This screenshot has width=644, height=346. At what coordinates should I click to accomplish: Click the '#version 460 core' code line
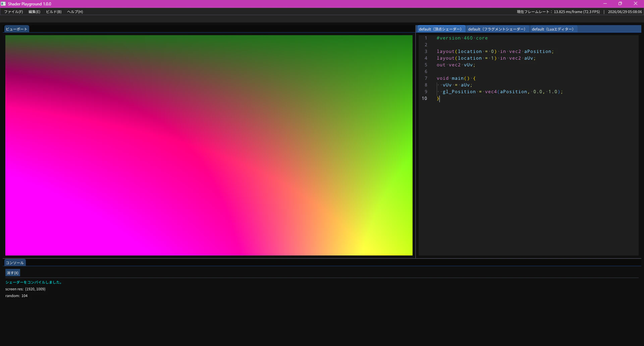(462, 38)
